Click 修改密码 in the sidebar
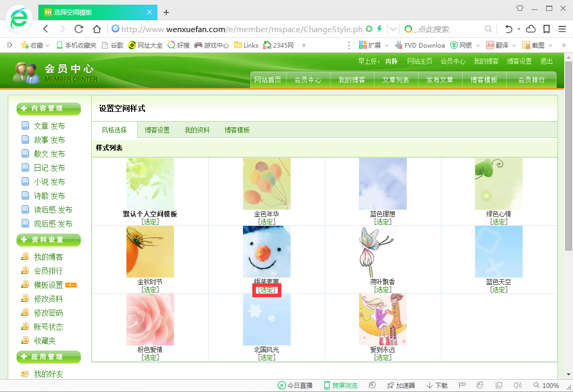573x392 pixels. pos(48,313)
